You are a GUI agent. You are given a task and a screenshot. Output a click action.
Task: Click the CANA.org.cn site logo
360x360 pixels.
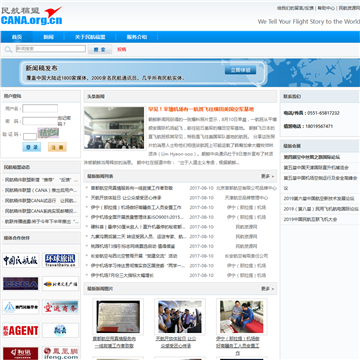click(x=32, y=16)
